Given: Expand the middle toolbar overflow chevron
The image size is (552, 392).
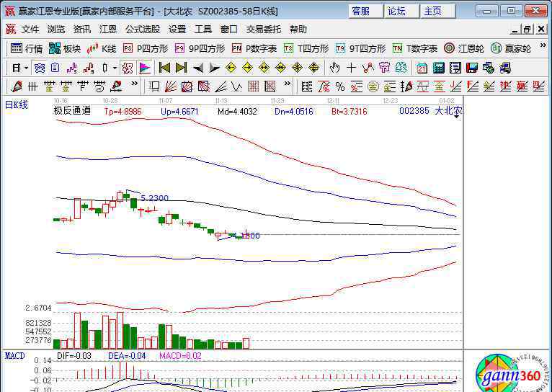Looking at the screenshot, I should (288, 84).
